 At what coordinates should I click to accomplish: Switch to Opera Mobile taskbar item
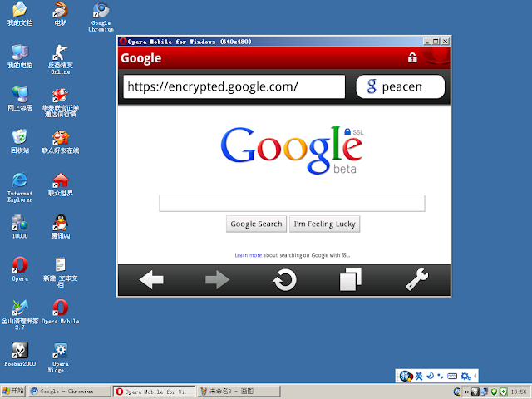pyautogui.click(x=154, y=392)
